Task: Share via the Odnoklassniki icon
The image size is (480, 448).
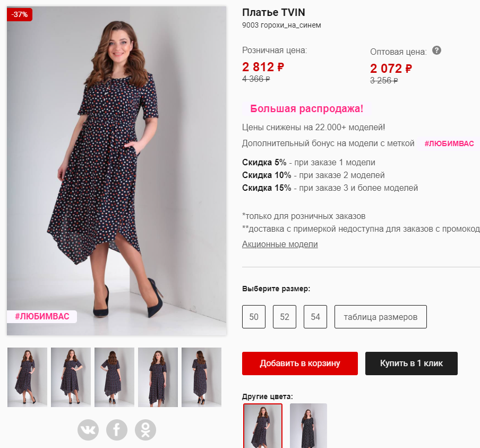Action: 145,430
